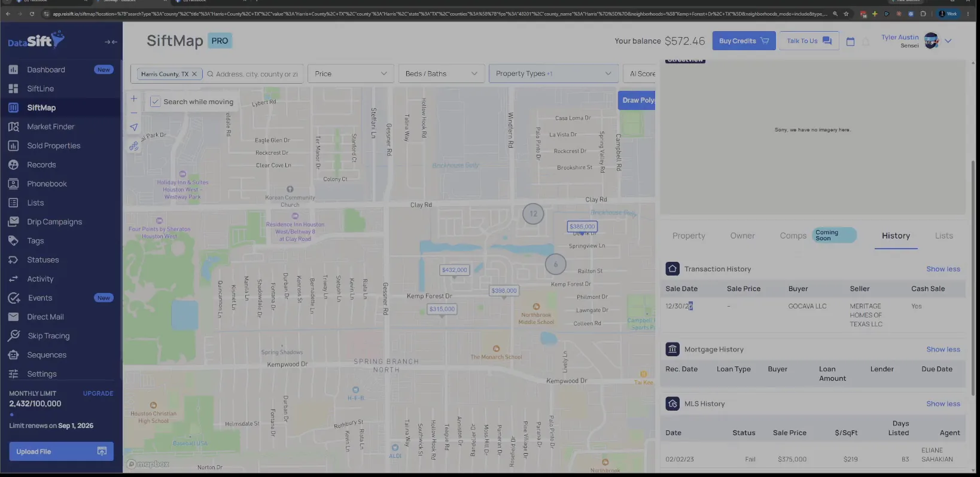The height and width of the screenshot is (477, 980).
Task: Remove the Harris County, TX filter chip
Action: (194, 74)
